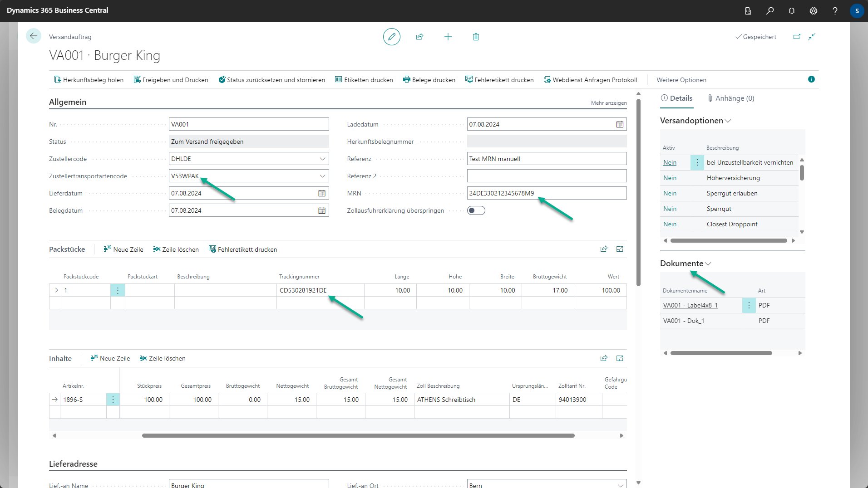Click the trash delete icon
The width and height of the screenshot is (868, 488).
[476, 37]
